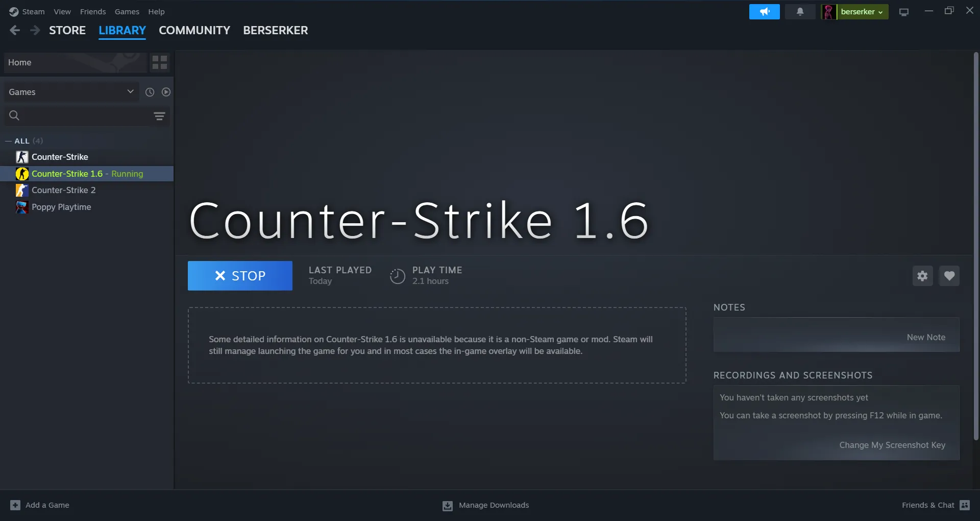Click the PLAY TIME 2.1 hours text
The height and width of the screenshot is (521, 980).
tap(437, 275)
